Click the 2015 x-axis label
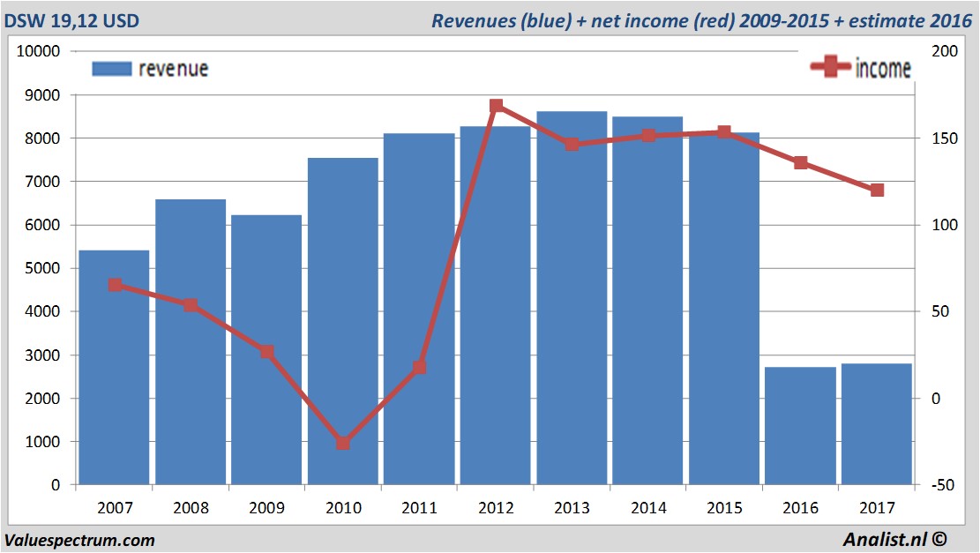The height and width of the screenshot is (553, 980). (724, 508)
